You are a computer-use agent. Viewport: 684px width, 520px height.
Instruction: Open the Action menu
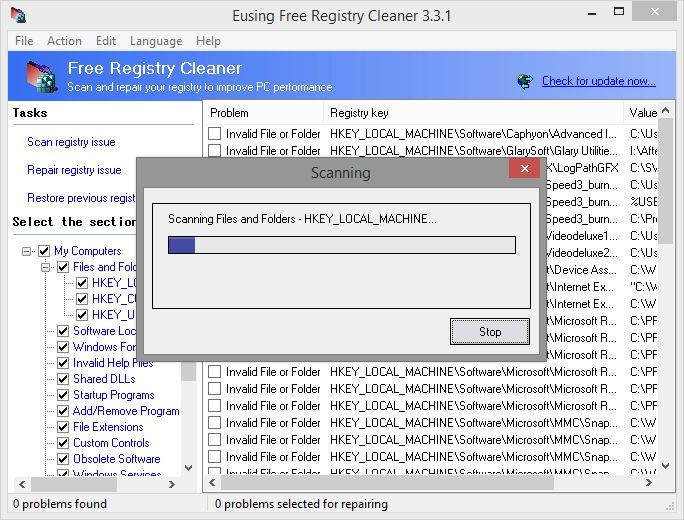(x=64, y=41)
